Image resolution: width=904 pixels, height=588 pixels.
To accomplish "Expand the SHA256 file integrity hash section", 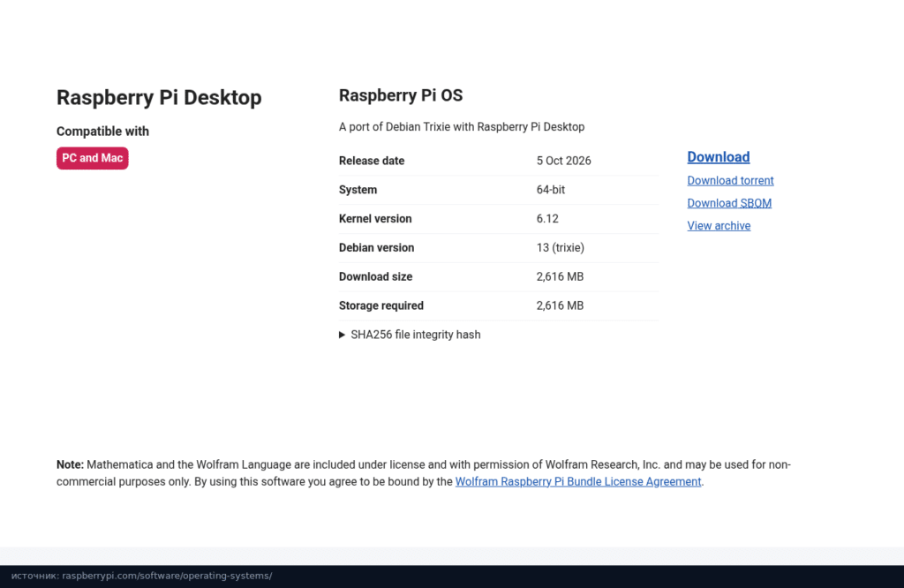I will tap(410, 335).
